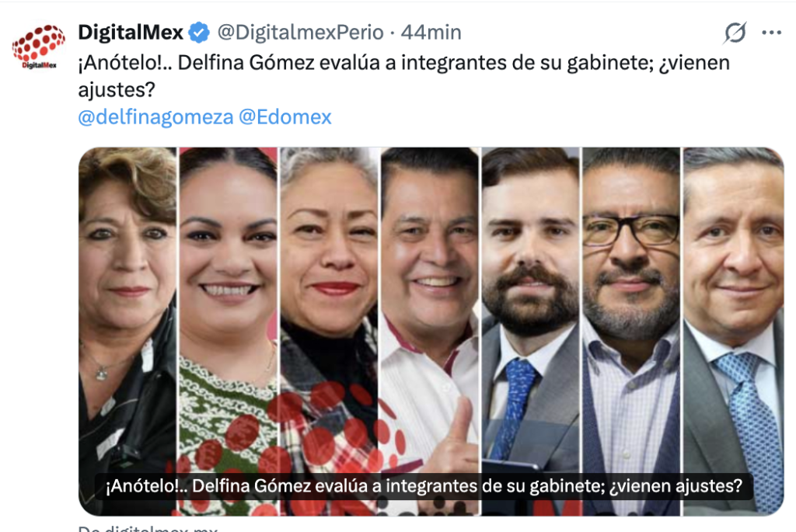Open the @Edomex mention

pos(285,117)
